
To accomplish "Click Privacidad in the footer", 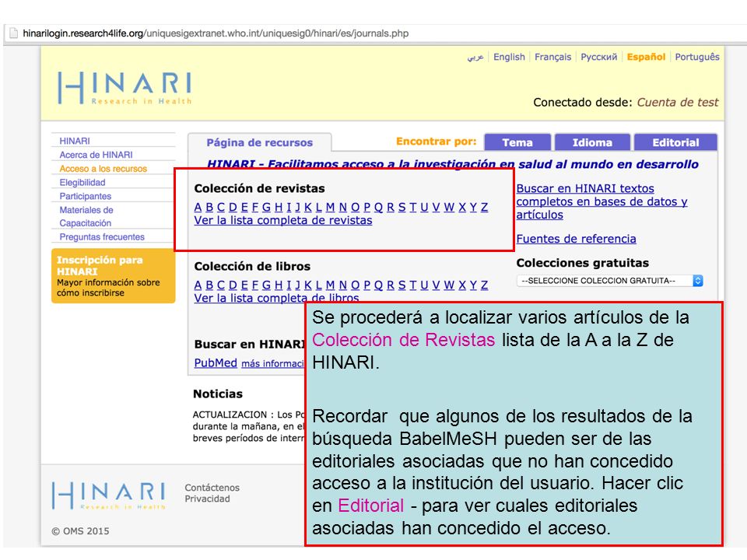I will tap(207, 499).
